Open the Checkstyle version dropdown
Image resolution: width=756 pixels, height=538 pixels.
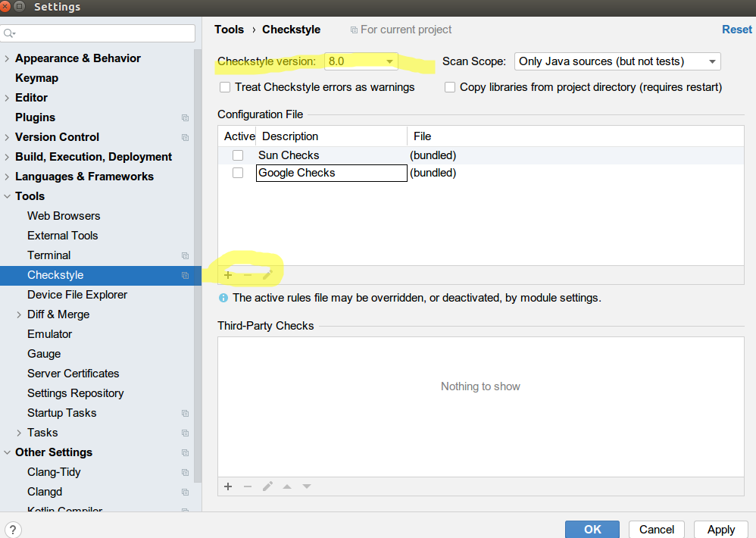pyautogui.click(x=391, y=61)
